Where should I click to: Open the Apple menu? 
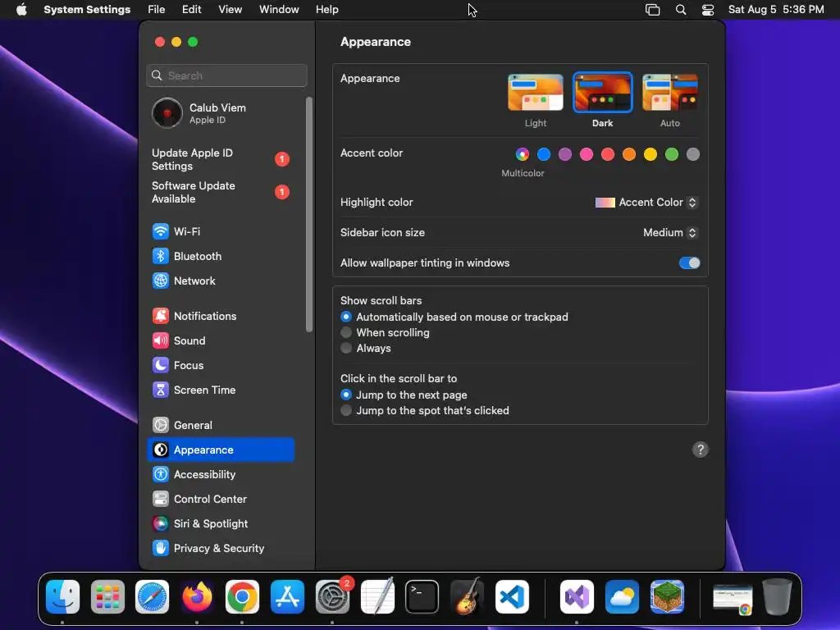click(x=21, y=10)
